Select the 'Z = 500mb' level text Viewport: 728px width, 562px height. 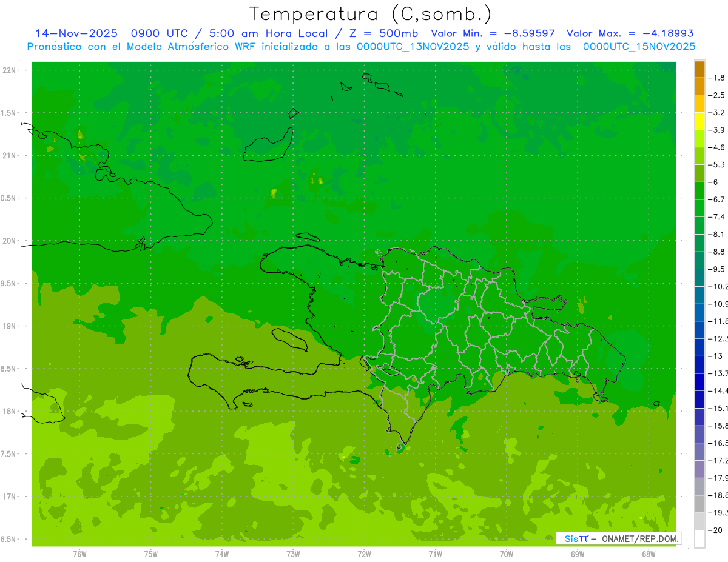tap(385, 33)
